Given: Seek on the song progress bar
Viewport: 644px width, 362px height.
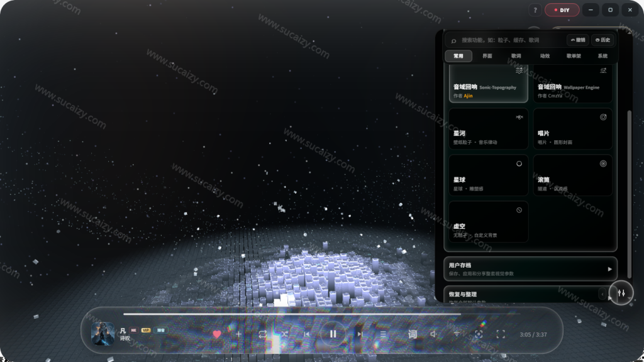Looking at the screenshot, I should [x=321, y=314].
